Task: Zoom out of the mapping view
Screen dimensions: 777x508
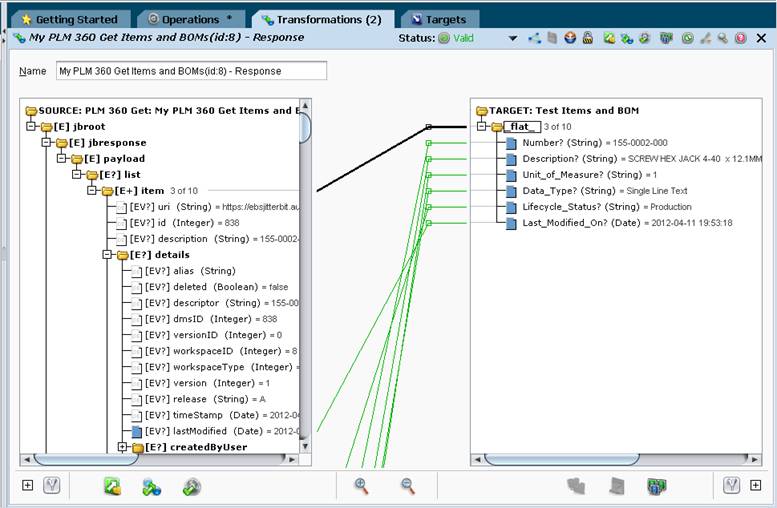Action: point(407,486)
